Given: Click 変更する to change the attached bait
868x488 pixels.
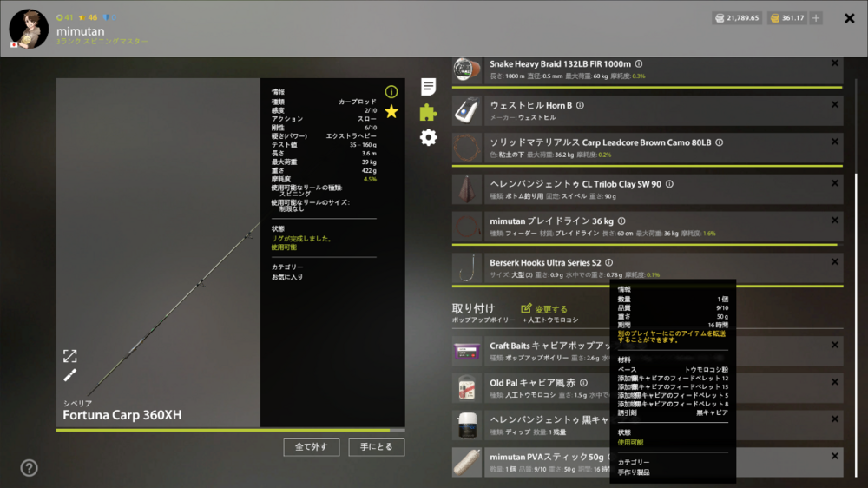Looking at the screenshot, I should tap(544, 308).
